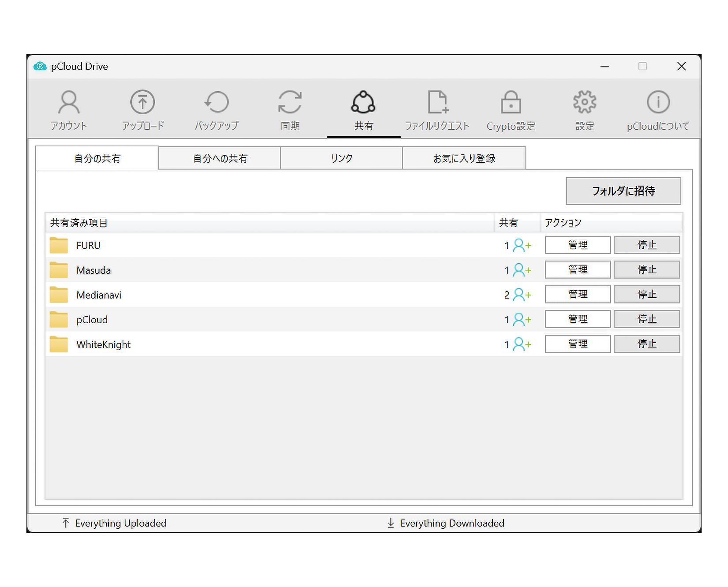Click the WhiteKnight folder icon
Image resolution: width=728 pixels, height=587 pixels.
coord(59,344)
